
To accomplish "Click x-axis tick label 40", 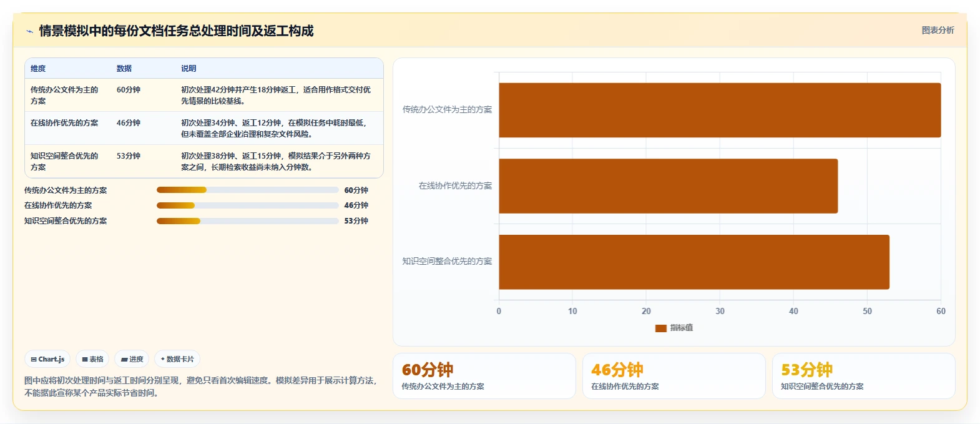I will click(x=793, y=312).
